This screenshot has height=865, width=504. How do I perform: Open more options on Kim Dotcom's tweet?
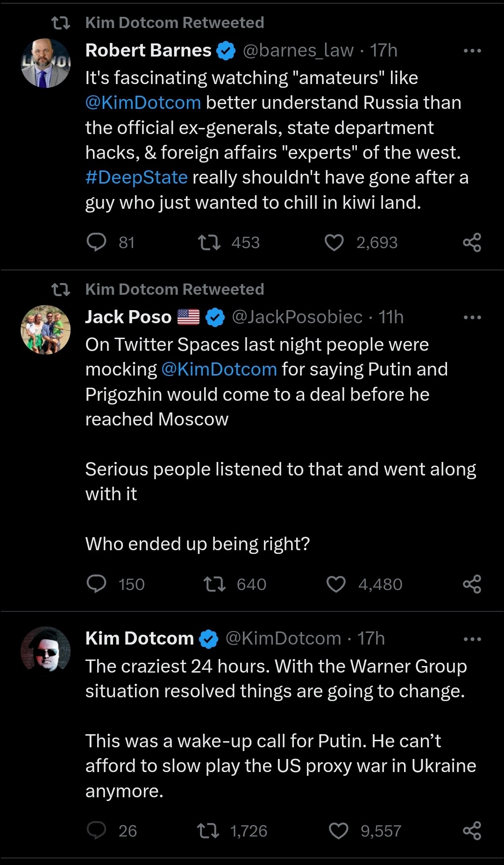[x=472, y=638]
